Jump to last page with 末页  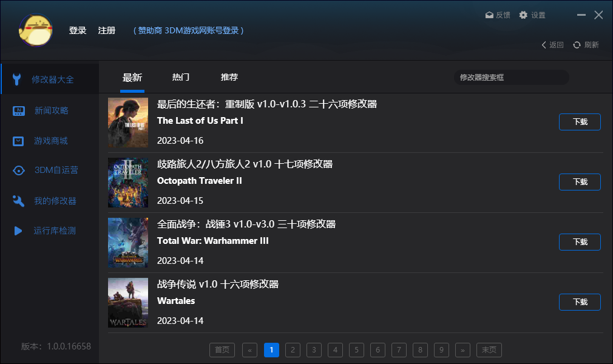pos(489,350)
